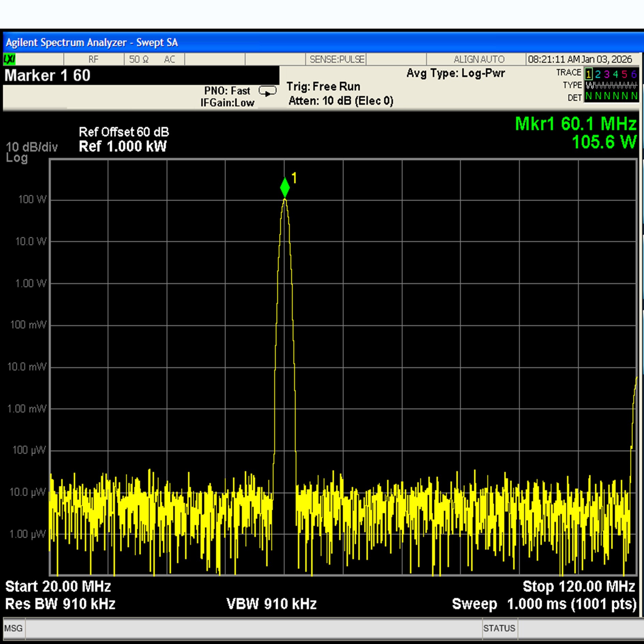Click the TYPE row of trace indicators

tap(611, 85)
